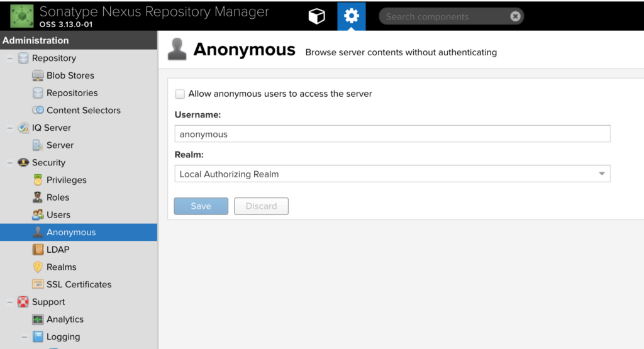Click the Logging label in sidebar
The image size is (644, 349).
64,336
